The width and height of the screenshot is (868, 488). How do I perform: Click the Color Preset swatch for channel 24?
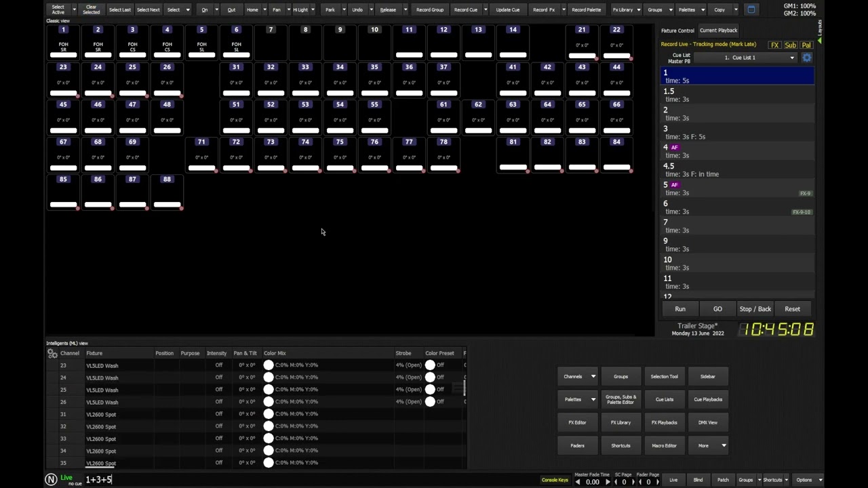tap(430, 378)
